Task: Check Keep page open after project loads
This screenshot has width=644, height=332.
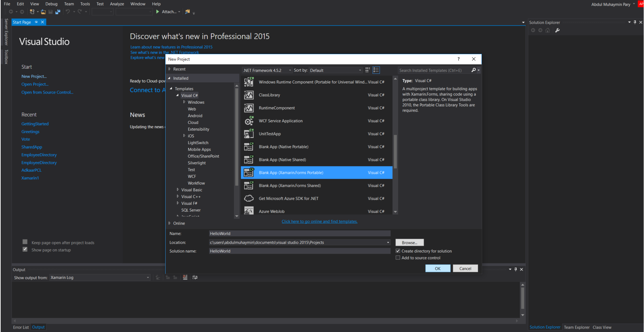Action: coord(25,242)
